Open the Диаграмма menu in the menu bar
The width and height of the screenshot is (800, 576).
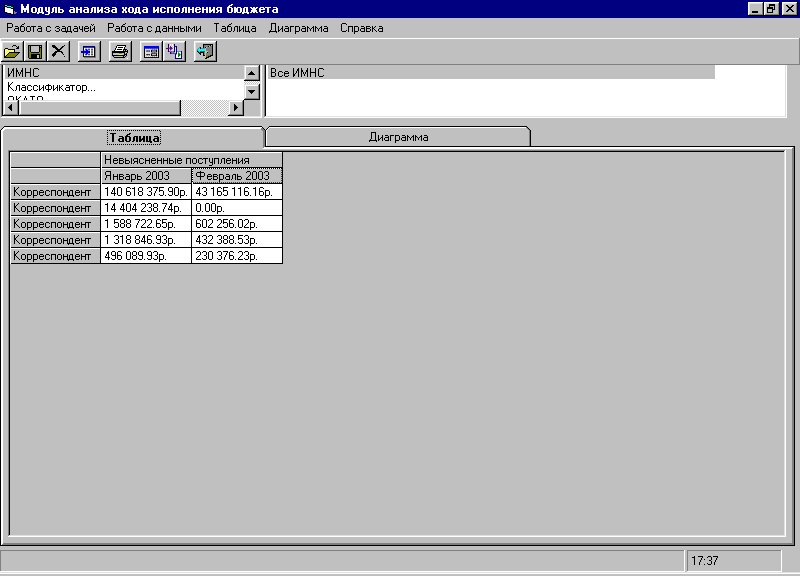298,28
